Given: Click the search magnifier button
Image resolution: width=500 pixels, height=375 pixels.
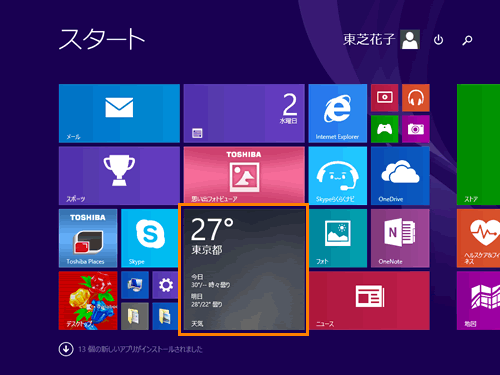Looking at the screenshot, I should (467, 40).
